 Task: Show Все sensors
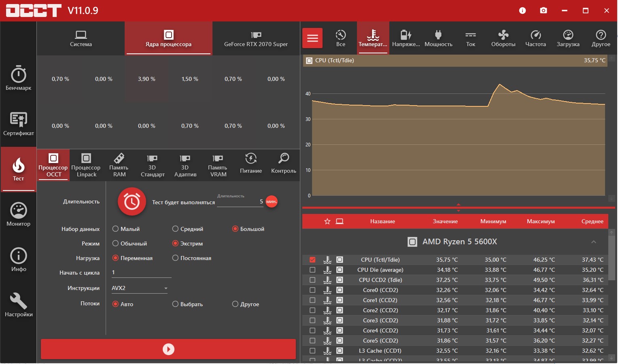point(341,38)
